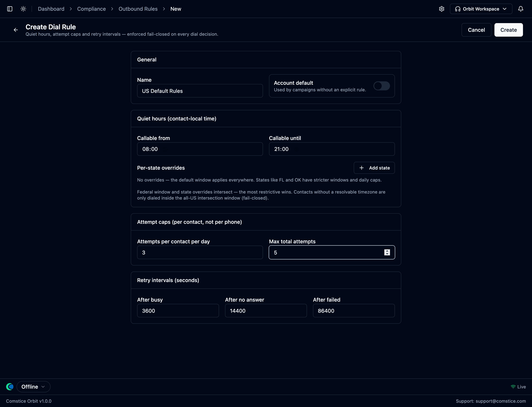Click the Max total attempts field
The image size is (532, 407).
[x=332, y=252]
